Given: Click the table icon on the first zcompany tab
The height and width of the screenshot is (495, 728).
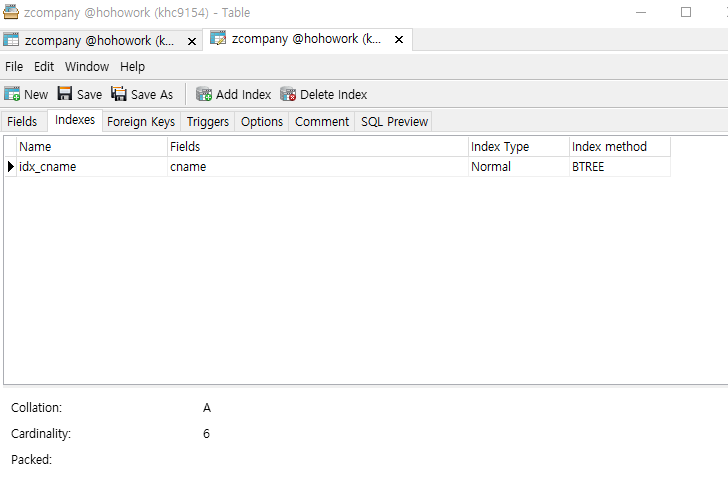Looking at the screenshot, I should click(11, 40).
